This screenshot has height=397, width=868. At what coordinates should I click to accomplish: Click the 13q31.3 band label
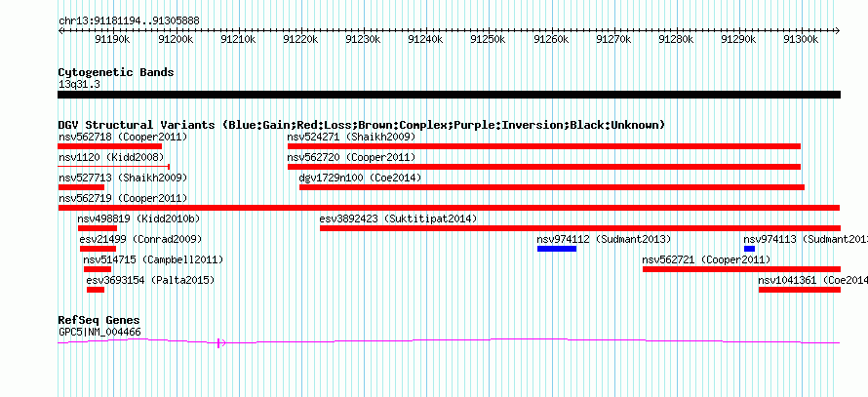pos(79,85)
